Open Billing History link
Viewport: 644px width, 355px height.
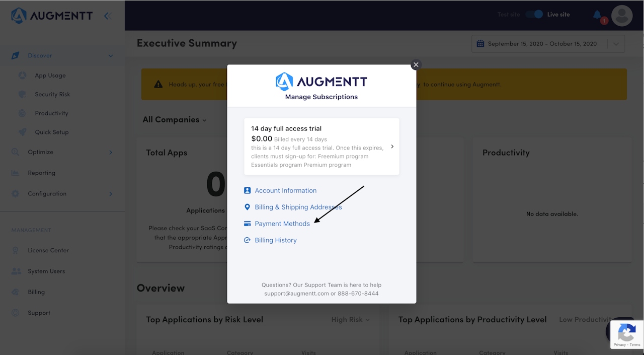click(276, 240)
